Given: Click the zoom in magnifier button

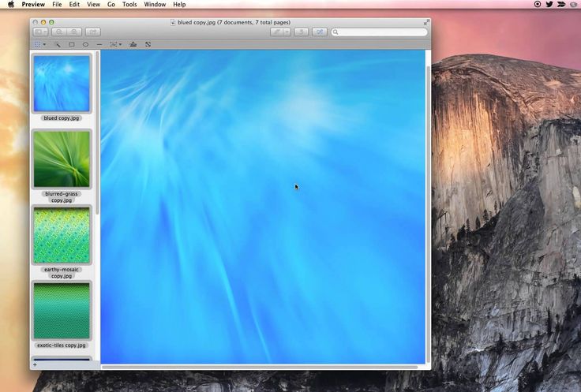Looking at the screenshot, I should (74, 32).
